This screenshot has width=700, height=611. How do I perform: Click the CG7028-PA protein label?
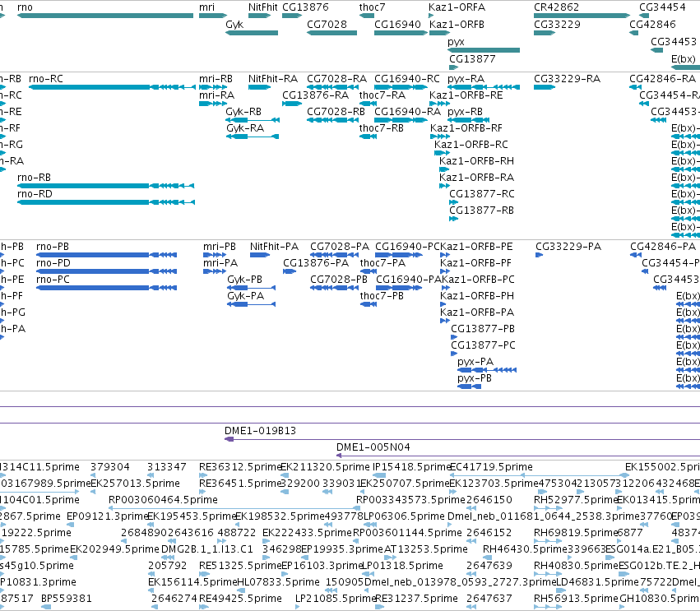340,247
